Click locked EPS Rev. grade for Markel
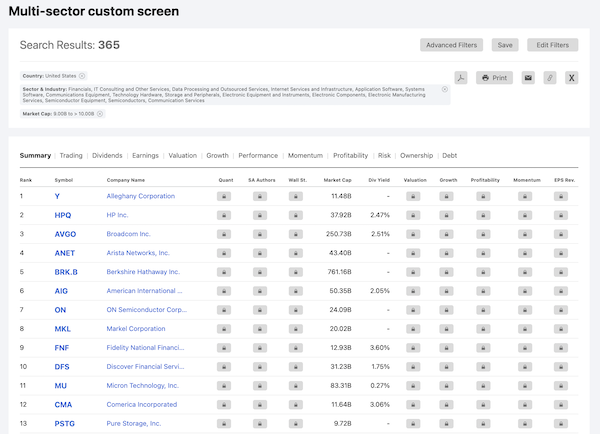The height and width of the screenshot is (434, 600). (561, 329)
